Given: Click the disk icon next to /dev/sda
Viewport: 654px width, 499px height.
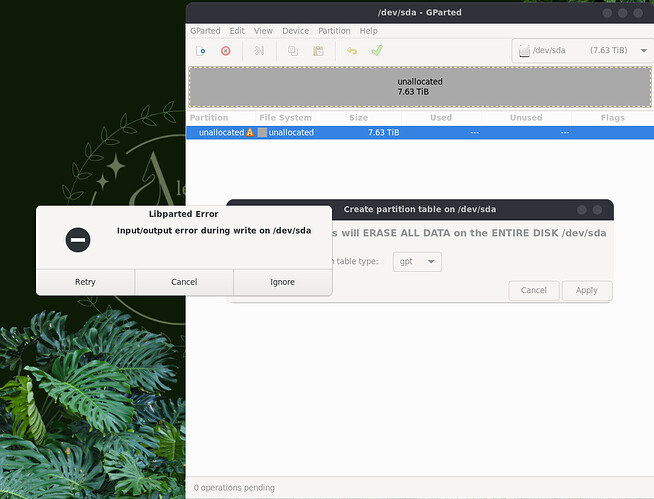Looking at the screenshot, I should pyautogui.click(x=524, y=51).
